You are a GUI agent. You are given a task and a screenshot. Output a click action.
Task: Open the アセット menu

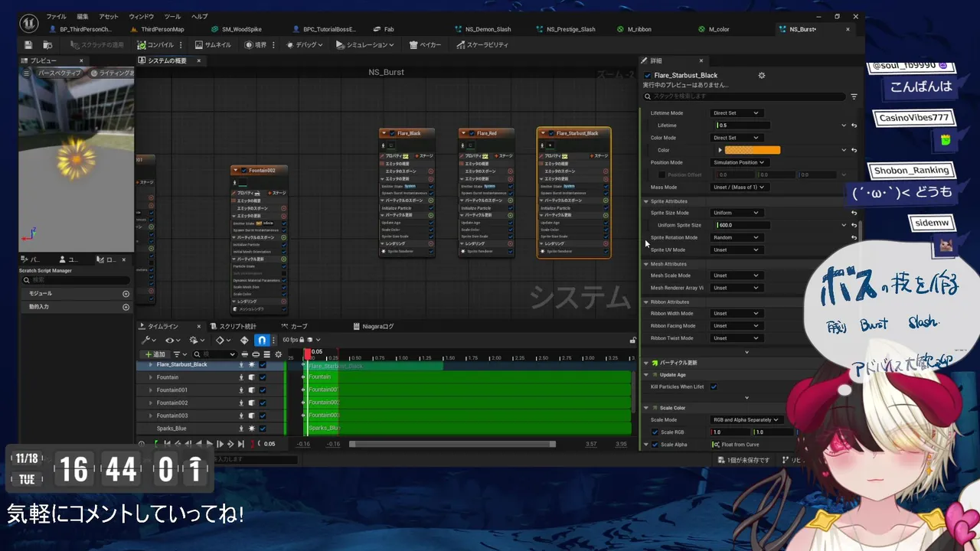[109, 17]
